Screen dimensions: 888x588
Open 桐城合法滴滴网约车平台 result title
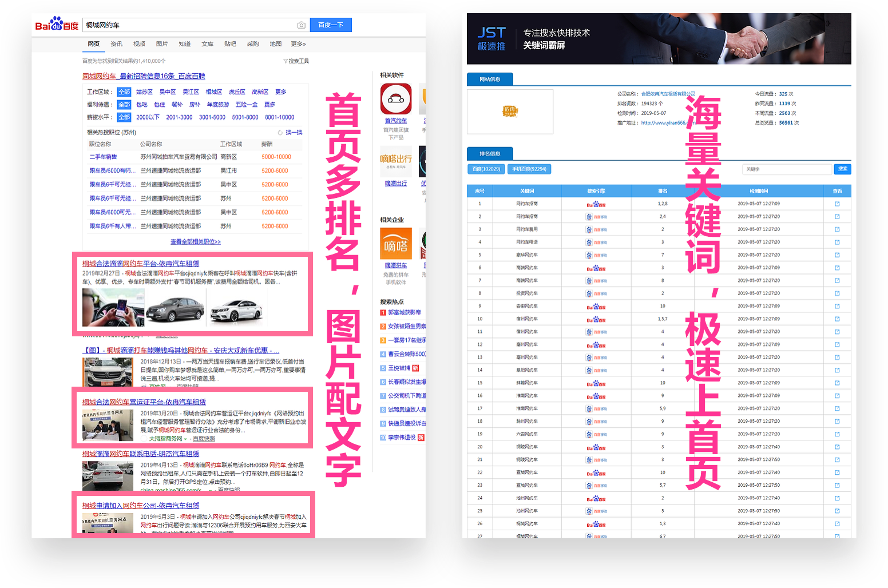141,264
